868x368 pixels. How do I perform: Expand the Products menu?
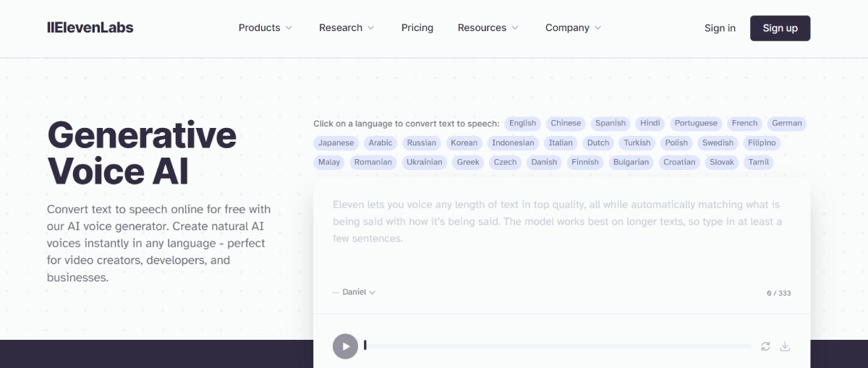click(265, 27)
